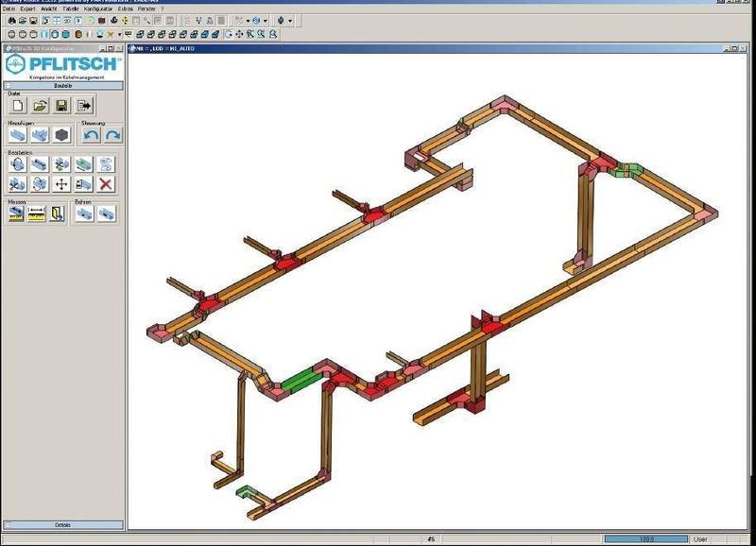This screenshot has width=756, height=546.
Task: Add a cable channel via first Hinzufügen icon
Action: tap(18, 135)
